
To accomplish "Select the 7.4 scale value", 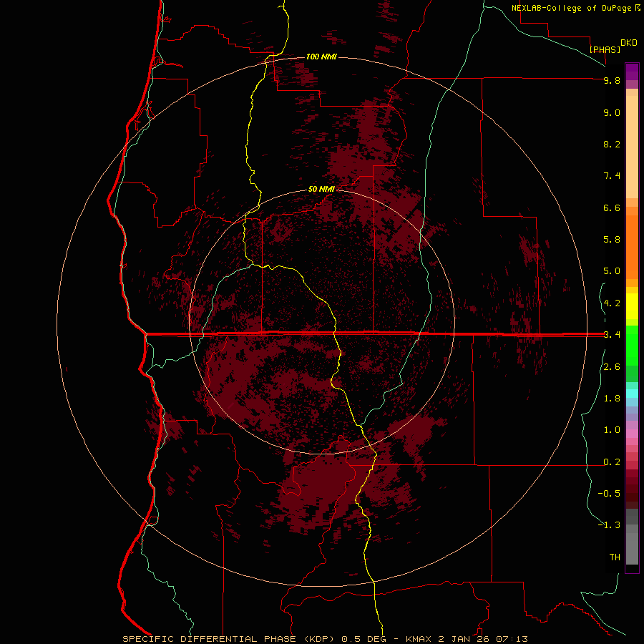I will [x=612, y=176].
